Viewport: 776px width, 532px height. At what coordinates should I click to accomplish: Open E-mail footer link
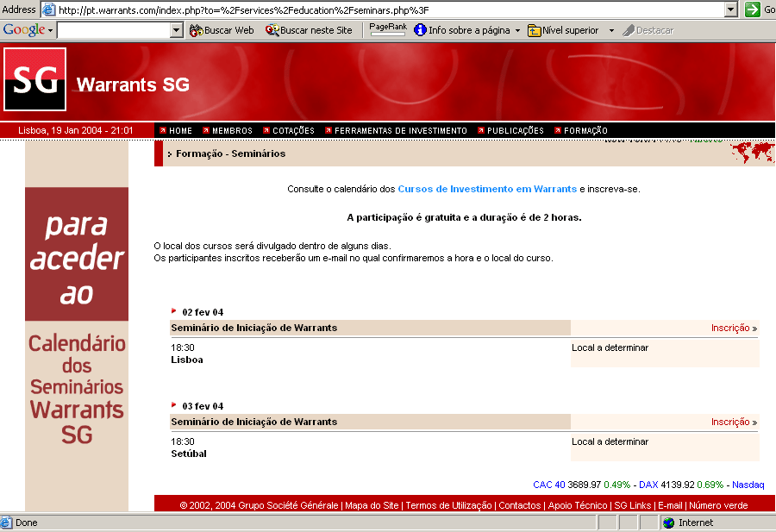coord(670,505)
